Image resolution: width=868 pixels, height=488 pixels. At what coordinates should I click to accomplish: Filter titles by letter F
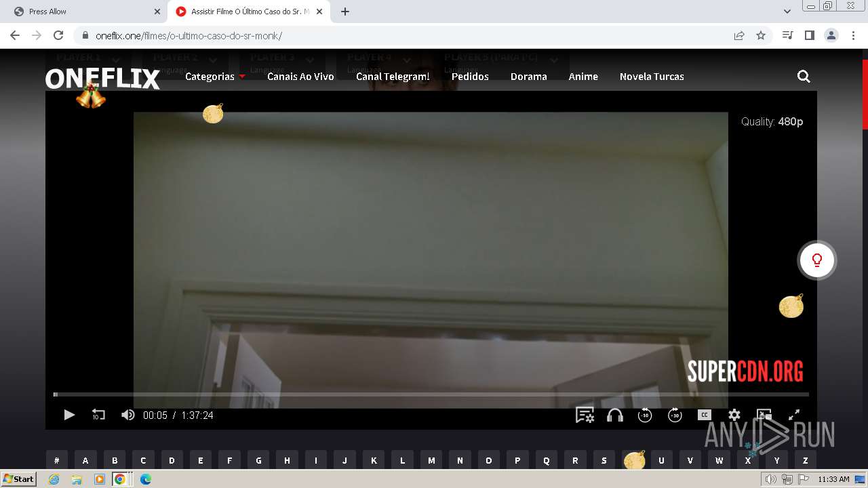click(229, 460)
